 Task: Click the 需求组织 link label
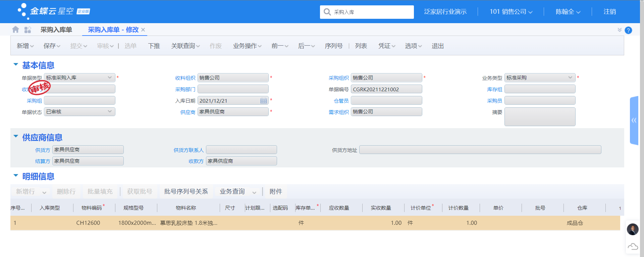tap(339, 112)
